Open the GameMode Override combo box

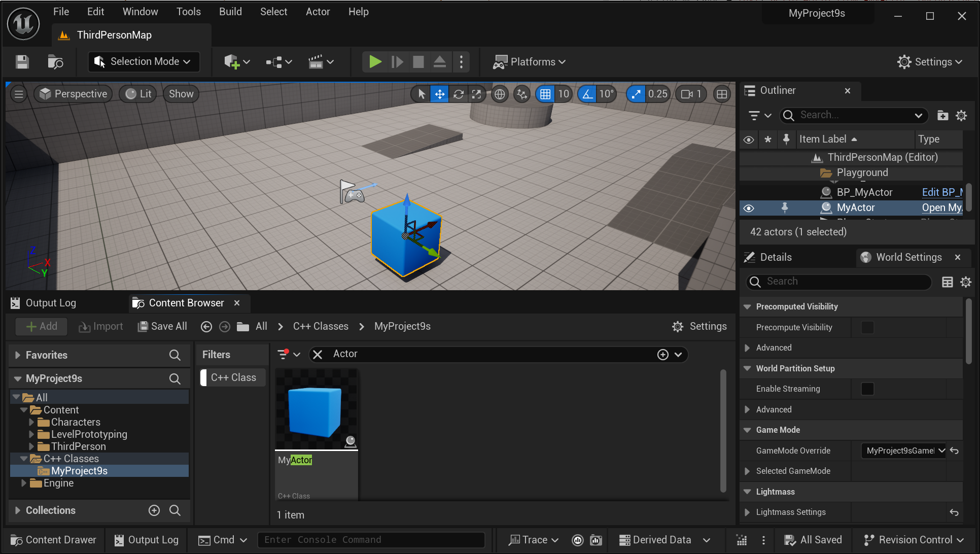tap(903, 451)
